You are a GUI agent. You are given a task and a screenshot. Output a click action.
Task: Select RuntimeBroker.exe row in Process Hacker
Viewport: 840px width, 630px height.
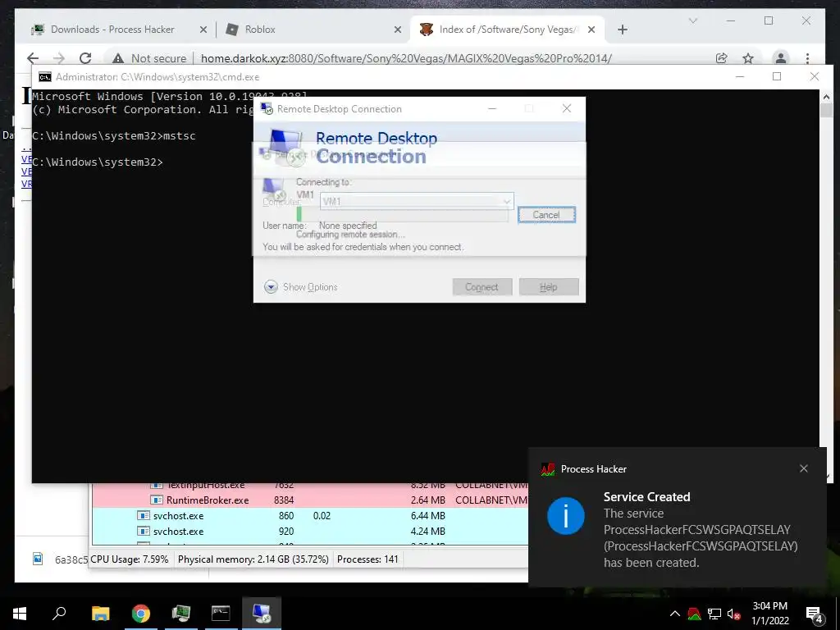(x=309, y=500)
